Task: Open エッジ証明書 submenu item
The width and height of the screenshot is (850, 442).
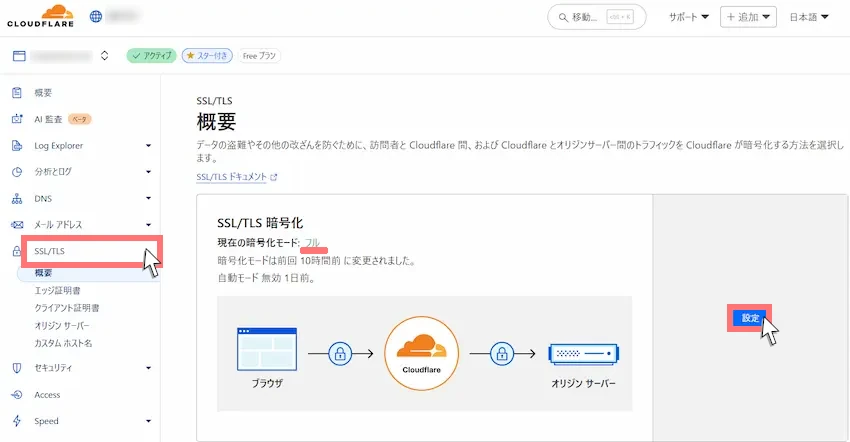Action: (x=57, y=290)
